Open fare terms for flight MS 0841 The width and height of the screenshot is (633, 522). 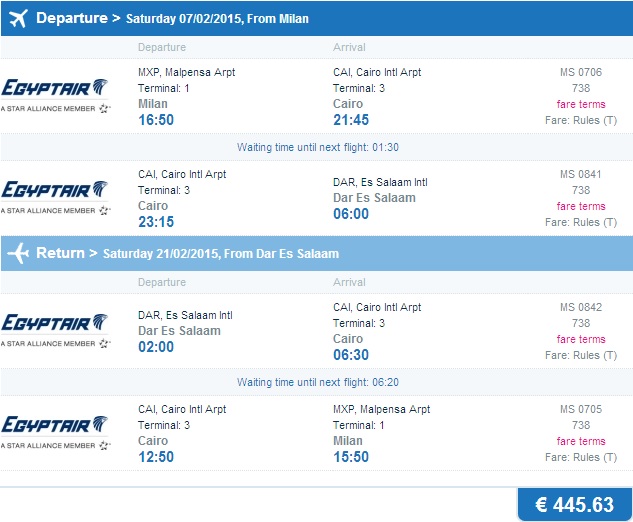coord(581,206)
